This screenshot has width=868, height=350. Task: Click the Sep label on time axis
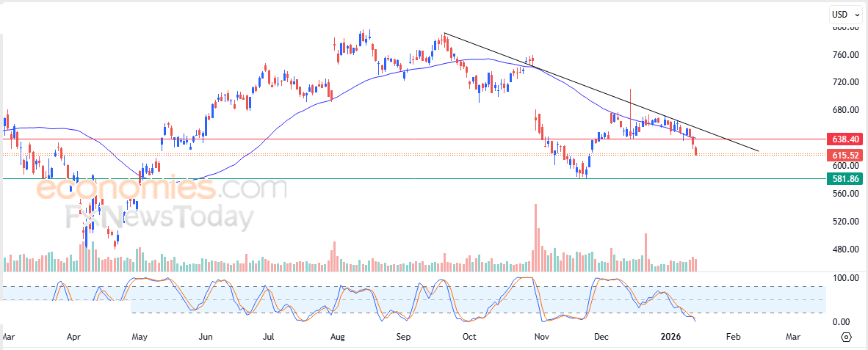(404, 336)
